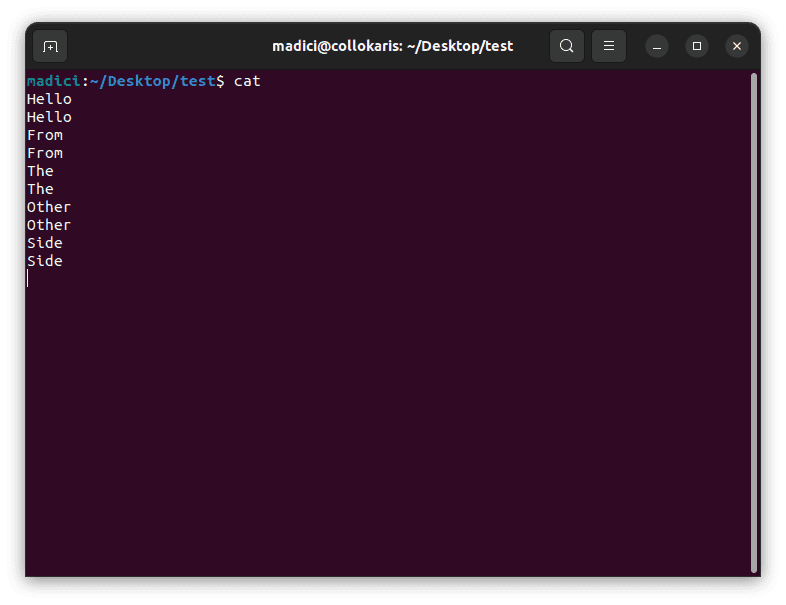Click the window title madici@collokaris

[x=392, y=46]
